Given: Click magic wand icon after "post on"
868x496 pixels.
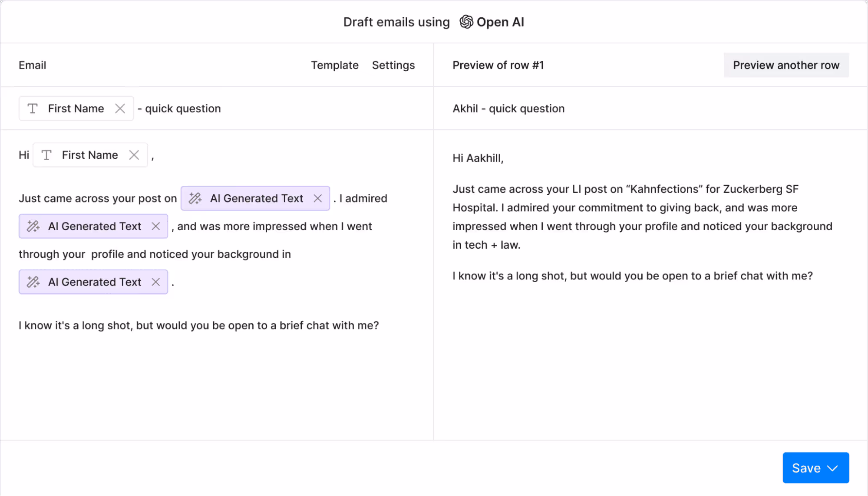Looking at the screenshot, I should coord(195,198).
